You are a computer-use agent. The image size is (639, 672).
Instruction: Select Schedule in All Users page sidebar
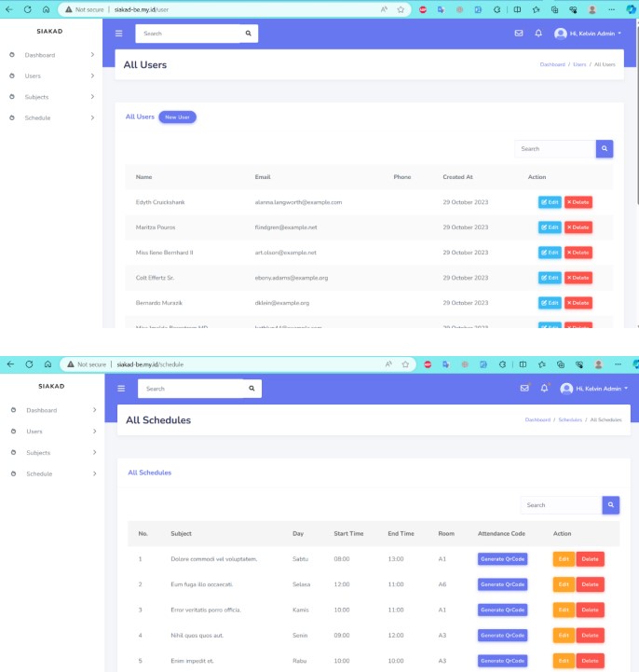point(37,117)
